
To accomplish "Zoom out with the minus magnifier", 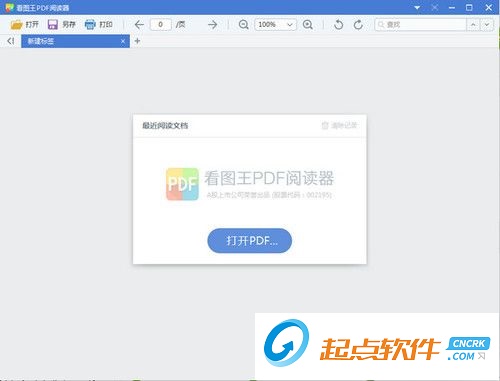I will tap(244, 24).
